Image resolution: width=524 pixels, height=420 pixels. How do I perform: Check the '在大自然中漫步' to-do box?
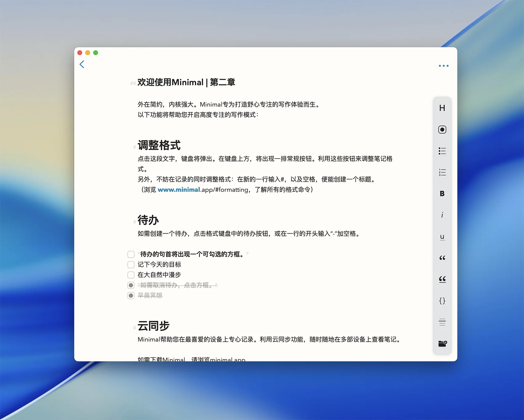click(x=131, y=275)
